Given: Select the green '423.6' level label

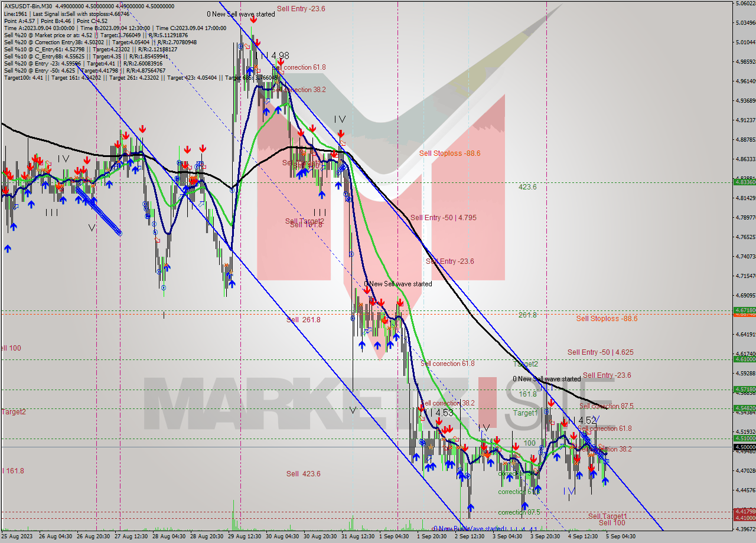Looking at the screenshot, I should coord(527,187).
